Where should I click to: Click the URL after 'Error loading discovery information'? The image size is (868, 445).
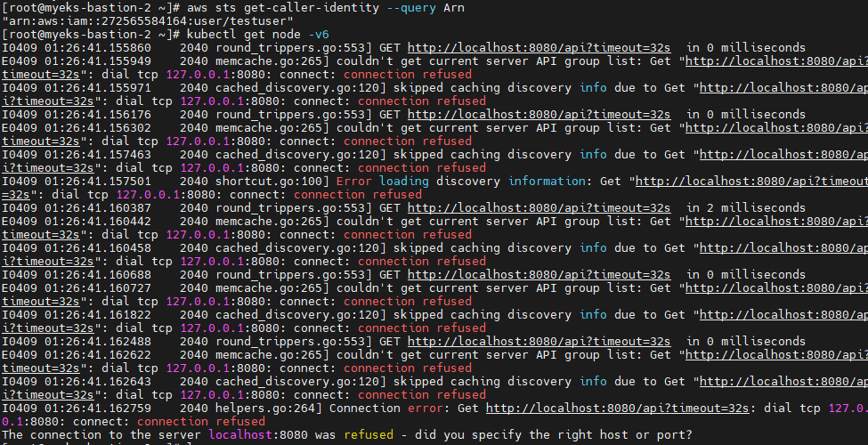[750, 181]
